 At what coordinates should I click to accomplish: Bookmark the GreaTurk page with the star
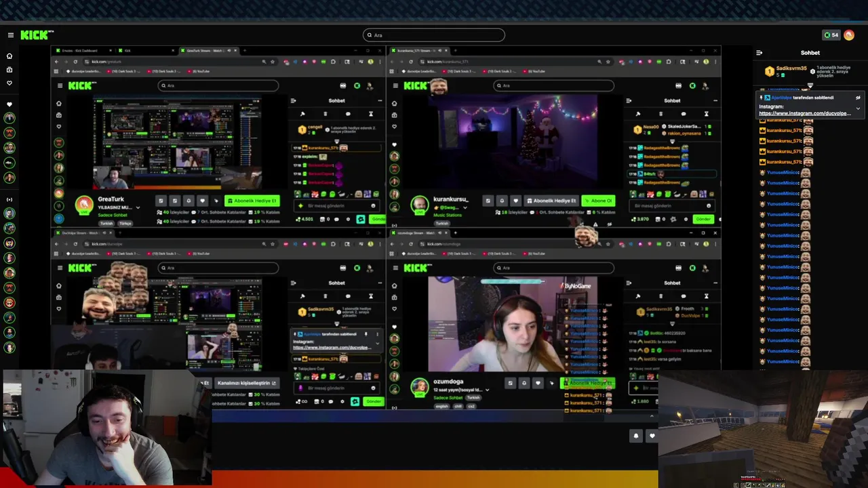click(x=273, y=62)
